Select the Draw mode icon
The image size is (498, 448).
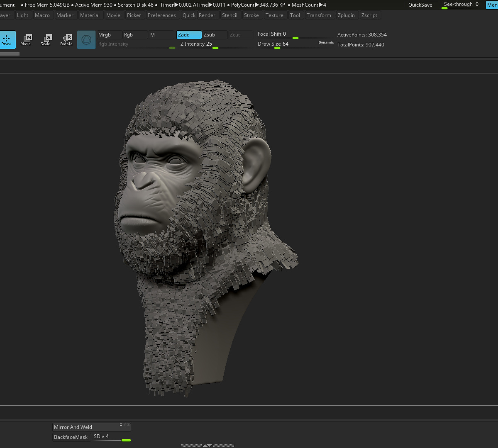7,40
